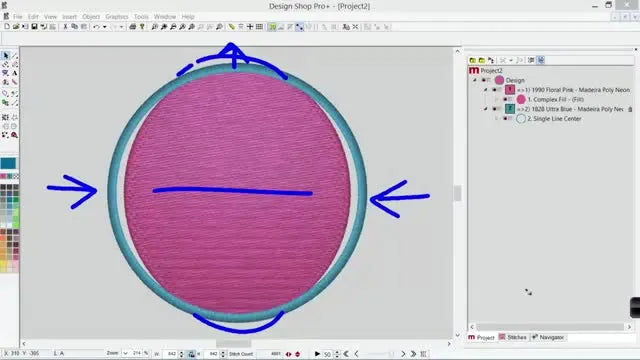Switch to the Navigator tab
The image size is (640, 360).
548,338
